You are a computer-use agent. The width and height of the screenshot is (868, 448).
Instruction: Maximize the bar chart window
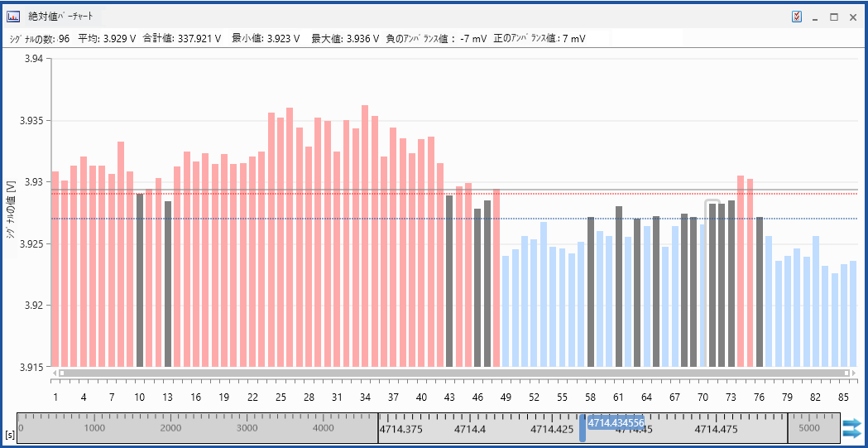tap(833, 17)
